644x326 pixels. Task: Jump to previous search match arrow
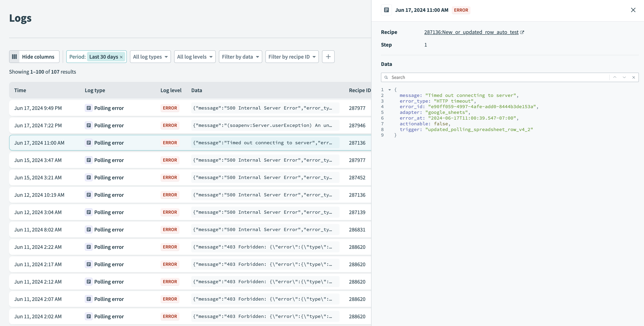click(615, 77)
